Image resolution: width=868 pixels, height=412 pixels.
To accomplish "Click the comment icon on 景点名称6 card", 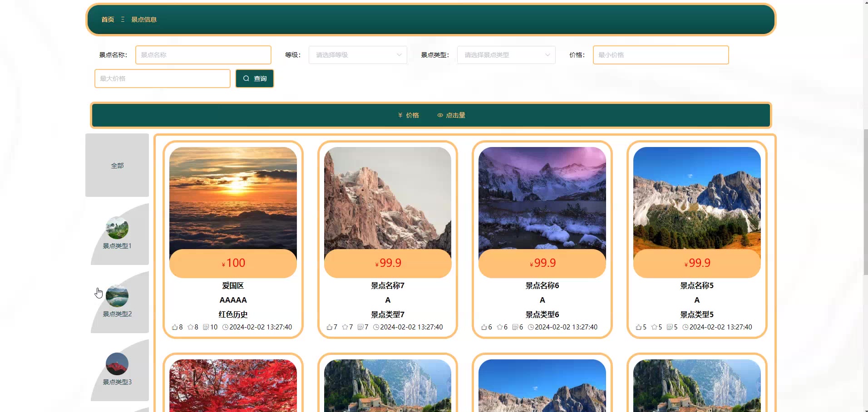I will point(515,327).
